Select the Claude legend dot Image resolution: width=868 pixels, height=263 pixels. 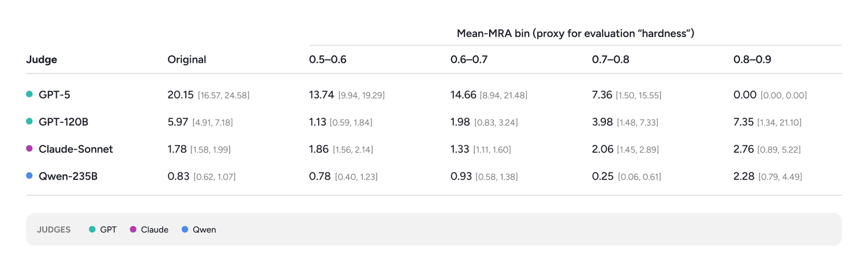click(x=133, y=230)
